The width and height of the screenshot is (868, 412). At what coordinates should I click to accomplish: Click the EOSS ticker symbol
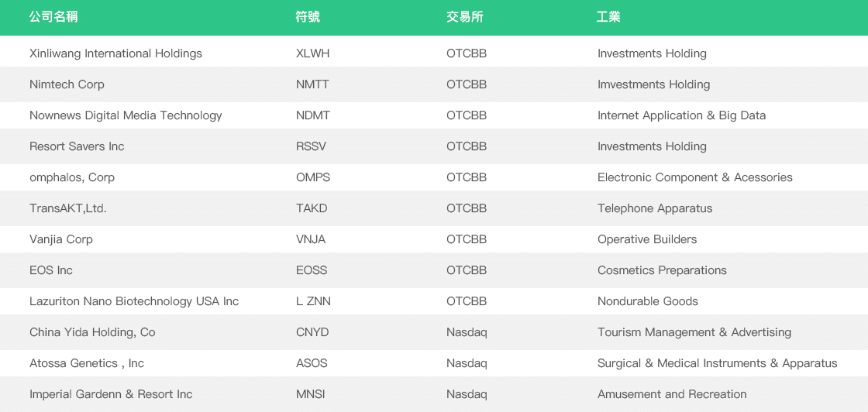click(312, 270)
